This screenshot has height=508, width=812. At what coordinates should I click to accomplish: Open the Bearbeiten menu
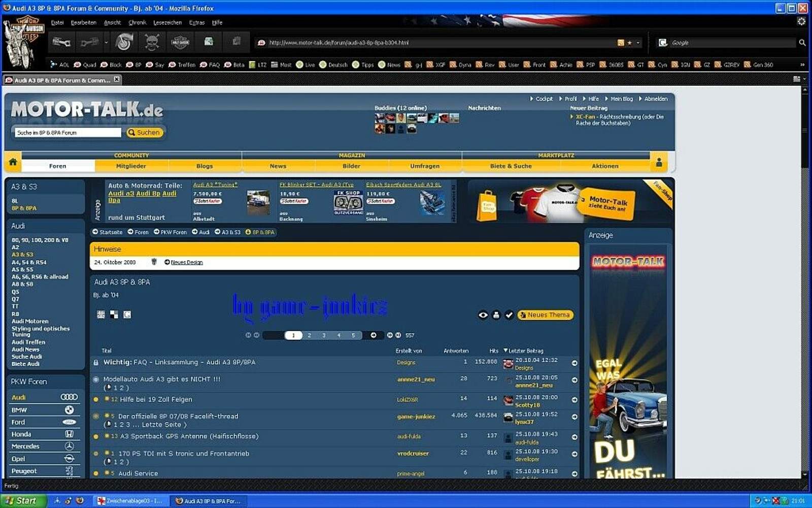point(83,22)
